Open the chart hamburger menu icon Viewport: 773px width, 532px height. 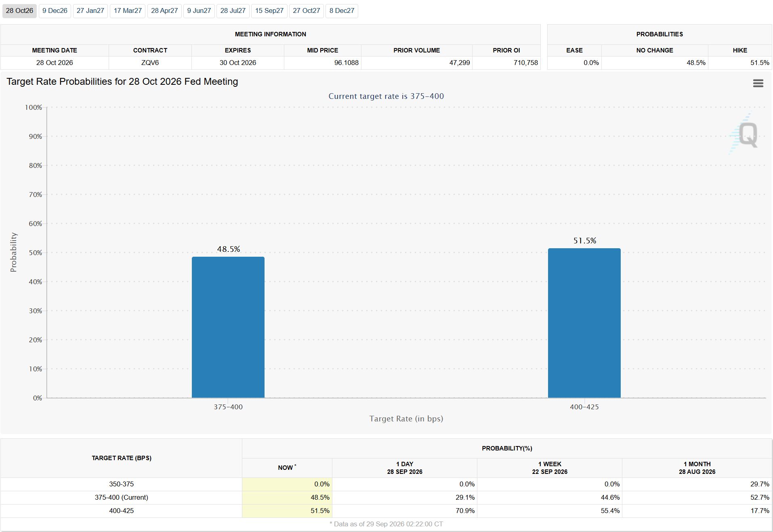(758, 83)
